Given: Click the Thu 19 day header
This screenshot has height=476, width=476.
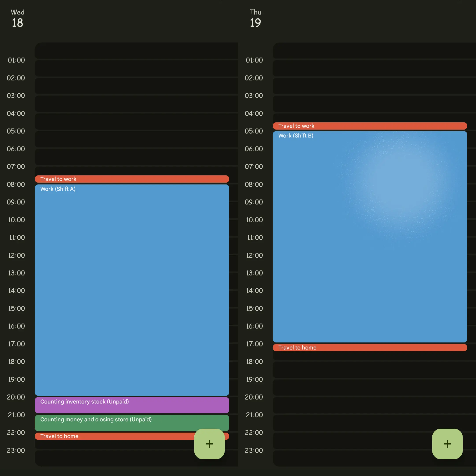Looking at the screenshot, I should tap(255, 18).
